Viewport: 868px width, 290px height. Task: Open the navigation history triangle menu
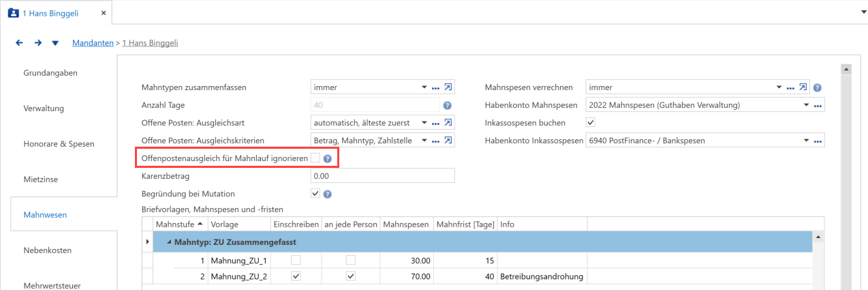(x=55, y=43)
